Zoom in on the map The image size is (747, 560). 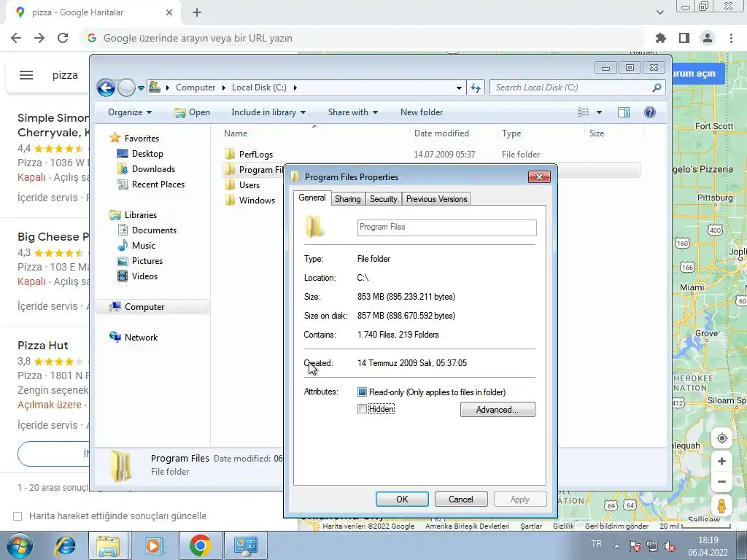pos(721,462)
